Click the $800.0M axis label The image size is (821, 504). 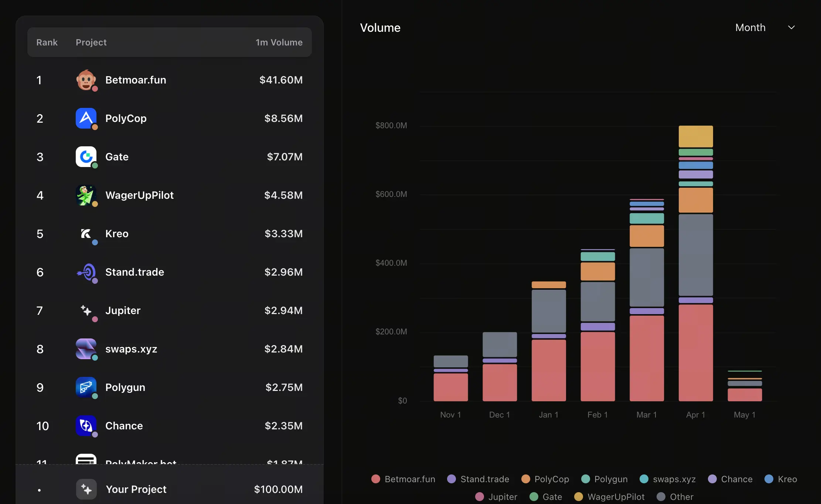(391, 125)
